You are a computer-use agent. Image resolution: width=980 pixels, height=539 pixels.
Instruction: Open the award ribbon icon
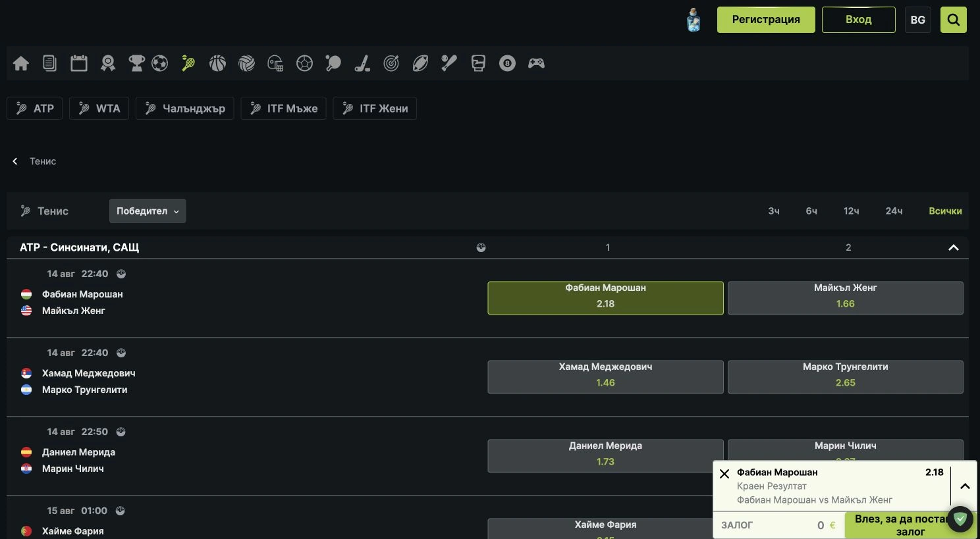pyautogui.click(x=108, y=63)
